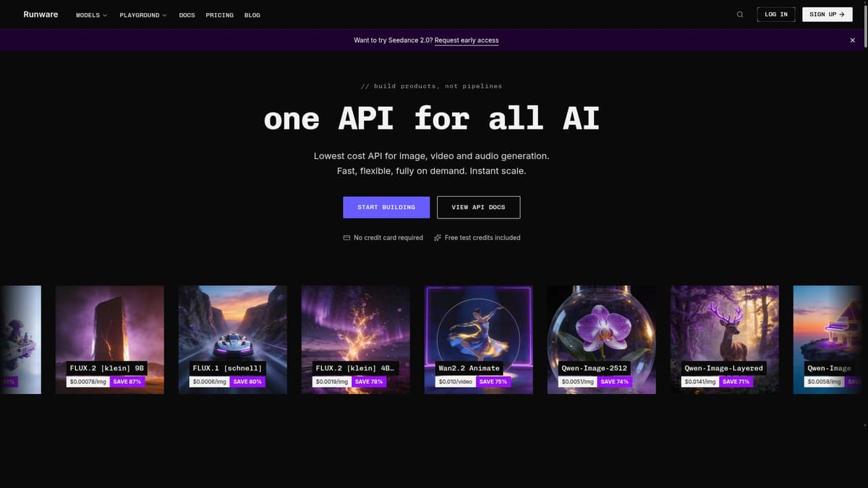
Task: Click the Log In button
Action: [x=776, y=14]
